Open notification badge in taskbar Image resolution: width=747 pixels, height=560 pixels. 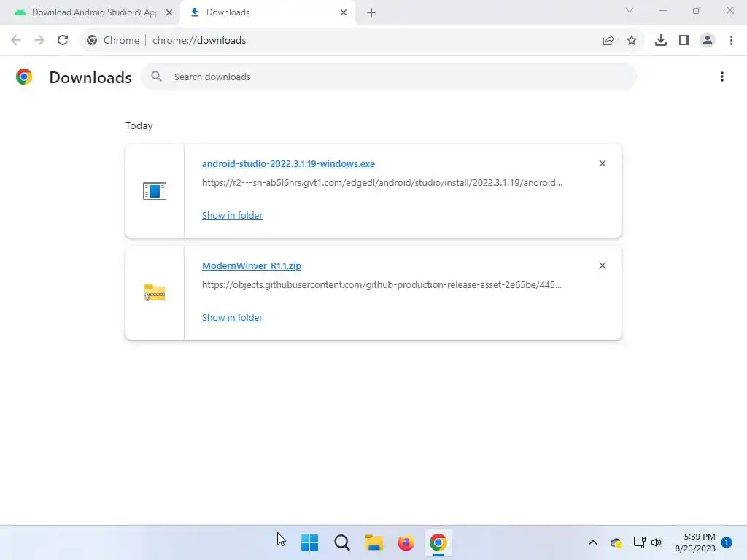[x=727, y=542]
